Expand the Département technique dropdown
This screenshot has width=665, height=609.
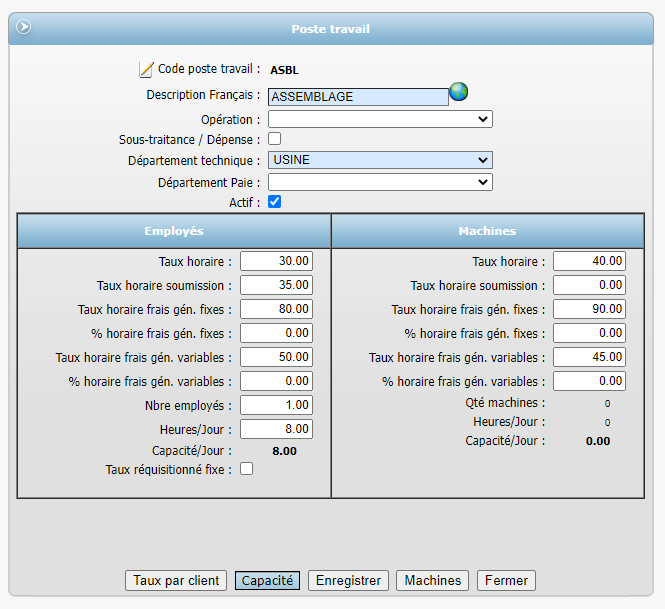click(x=380, y=160)
